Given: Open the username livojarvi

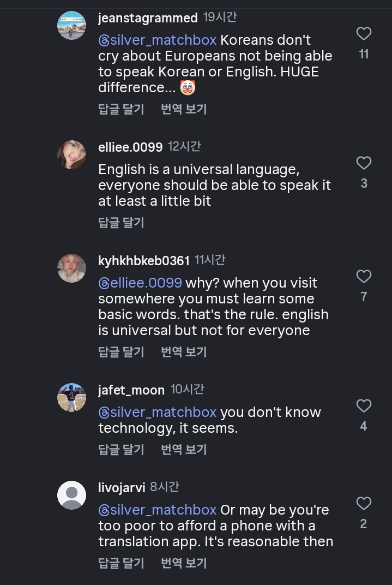Looking at the screenshot, I should click(122, 488).
